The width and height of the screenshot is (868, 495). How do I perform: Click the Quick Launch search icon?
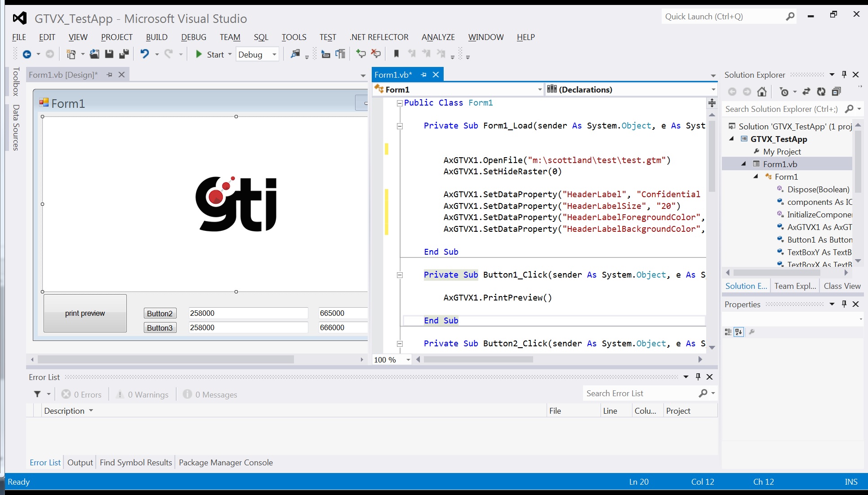coord(790,17)
